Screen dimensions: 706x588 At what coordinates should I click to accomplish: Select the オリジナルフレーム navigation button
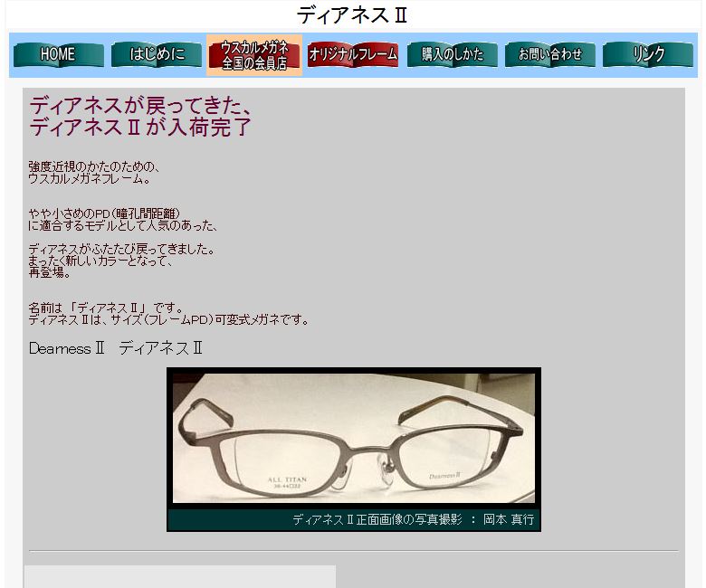pos(353,54)
